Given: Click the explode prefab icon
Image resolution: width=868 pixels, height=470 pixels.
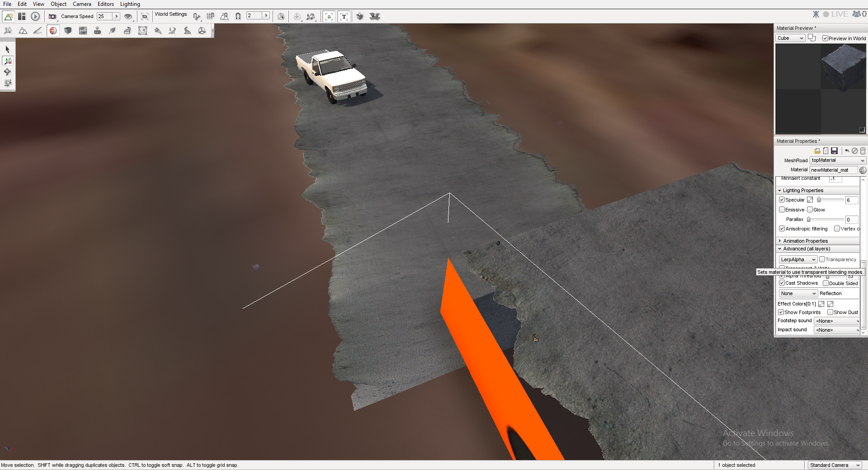Looking at the screenshot, I should (374, 16).
